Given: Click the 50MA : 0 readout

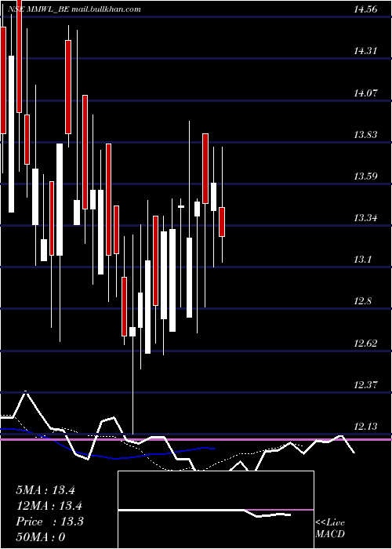Looking at the screenshot, I should 41,537.
